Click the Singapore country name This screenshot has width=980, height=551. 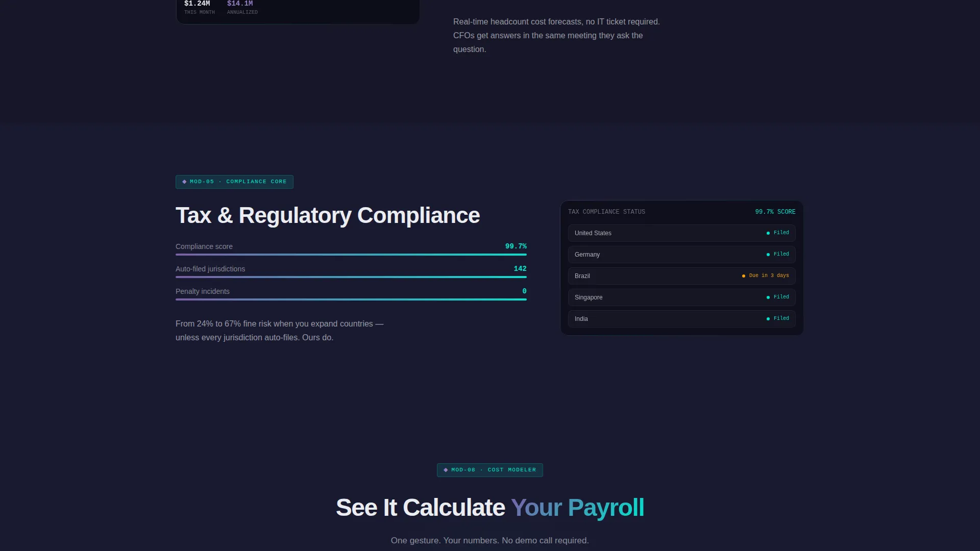click(x=589, y=297)
